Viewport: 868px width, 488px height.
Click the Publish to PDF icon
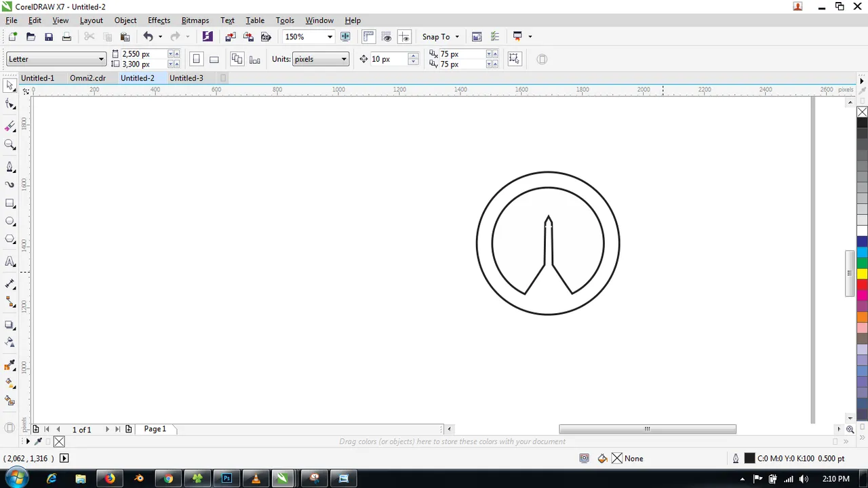pos(266,37)
